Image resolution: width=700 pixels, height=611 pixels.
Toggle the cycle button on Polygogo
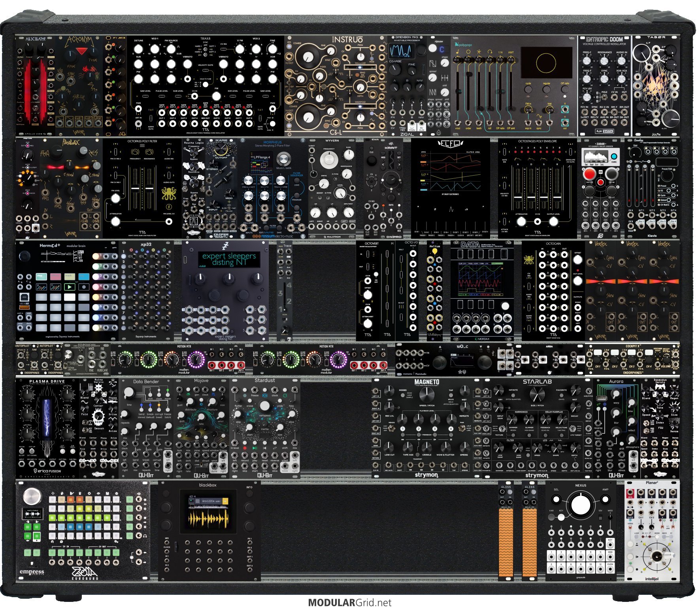(528, 89)
